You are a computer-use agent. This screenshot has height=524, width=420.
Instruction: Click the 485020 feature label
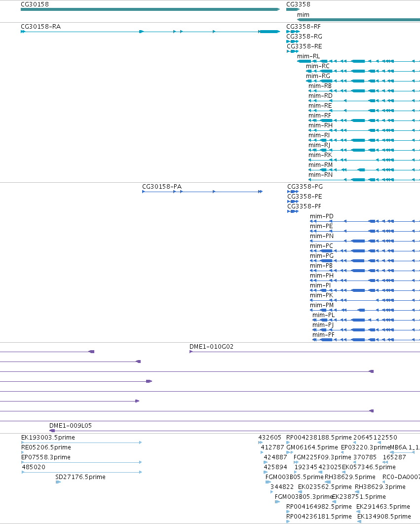click(34, 467)
